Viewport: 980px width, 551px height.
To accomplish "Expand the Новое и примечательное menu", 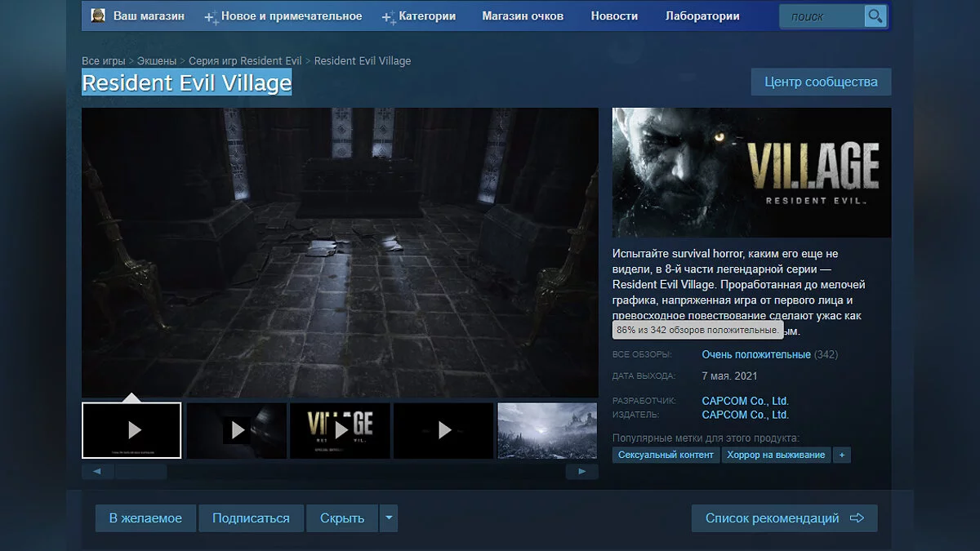I will [283, 16].
